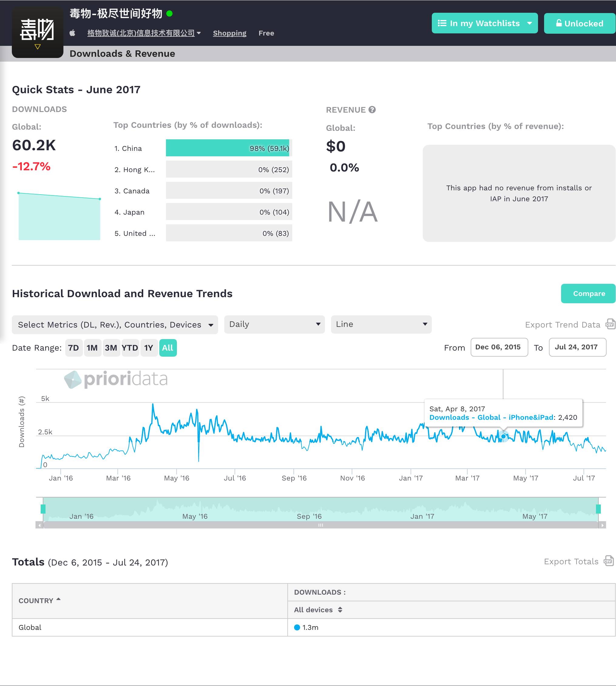Click the Country column sort arrow
Image resolution: width=616 pixels, height=686 pixels.
click(x=59, y=599)
